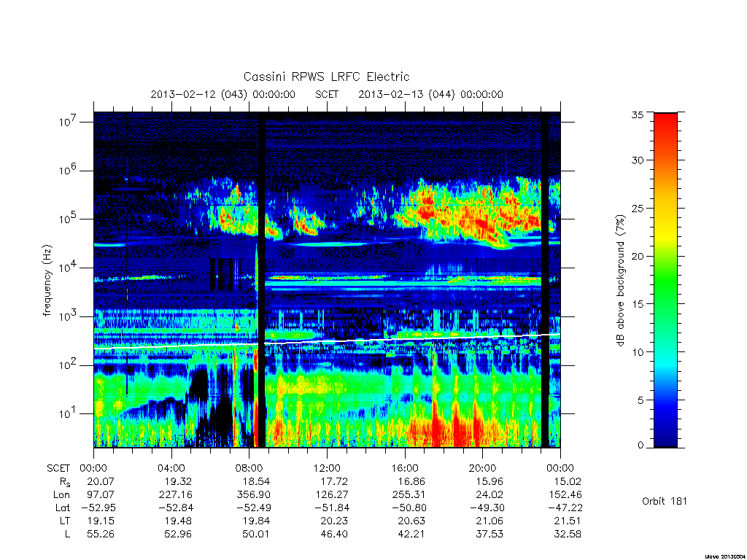Image resolution: width=747 pixels, height=560 pixels.
Task: Click the color bar tick value 10
Action: 638,352
